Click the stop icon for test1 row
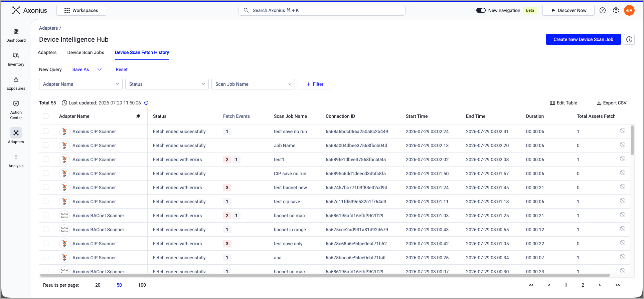This screenshot has width=644, height=299. click(x=623, y=159)
